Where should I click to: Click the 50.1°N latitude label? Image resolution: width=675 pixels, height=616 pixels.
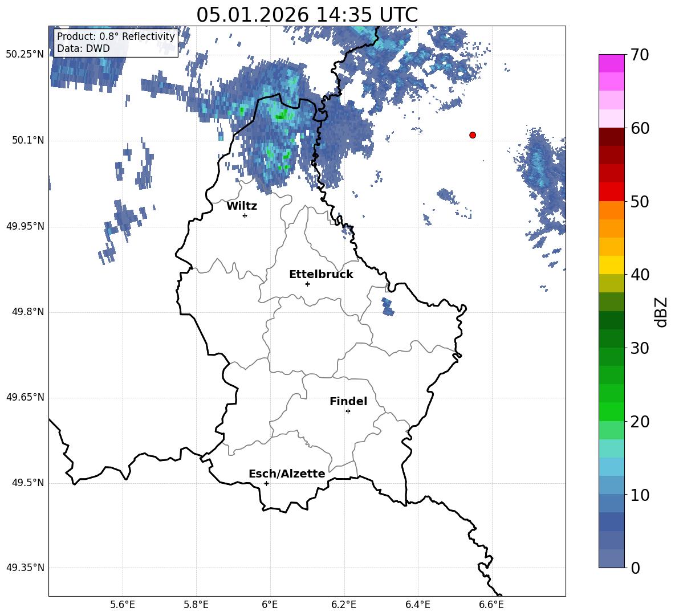[28, 141]
